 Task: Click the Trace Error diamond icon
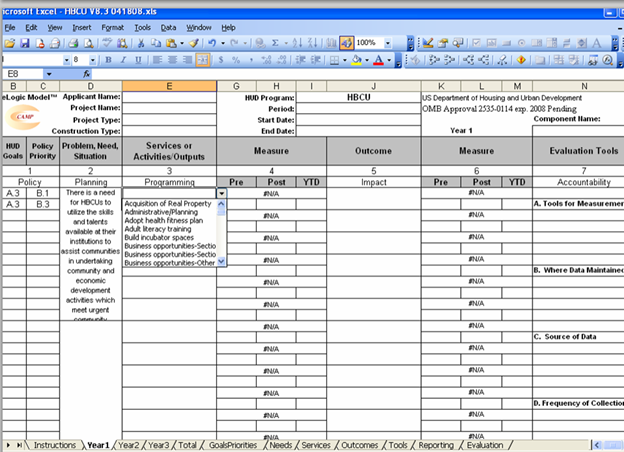click(521, 60)
